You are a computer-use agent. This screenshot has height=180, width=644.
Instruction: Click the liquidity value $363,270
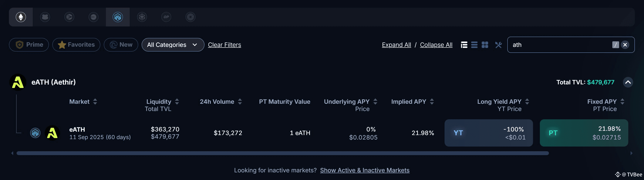pos(165,129)
